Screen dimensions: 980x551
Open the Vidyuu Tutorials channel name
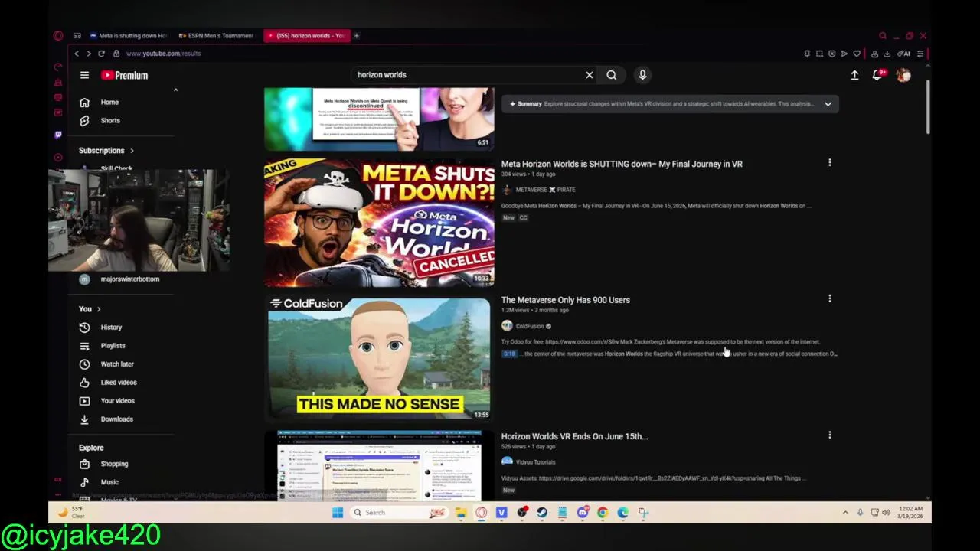tap(535, 462)
